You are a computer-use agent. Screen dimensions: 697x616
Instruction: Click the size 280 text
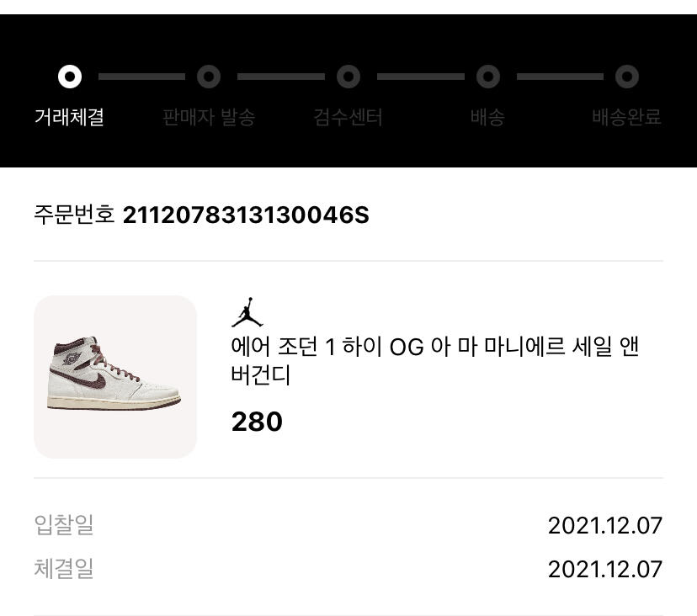[257, 422]
